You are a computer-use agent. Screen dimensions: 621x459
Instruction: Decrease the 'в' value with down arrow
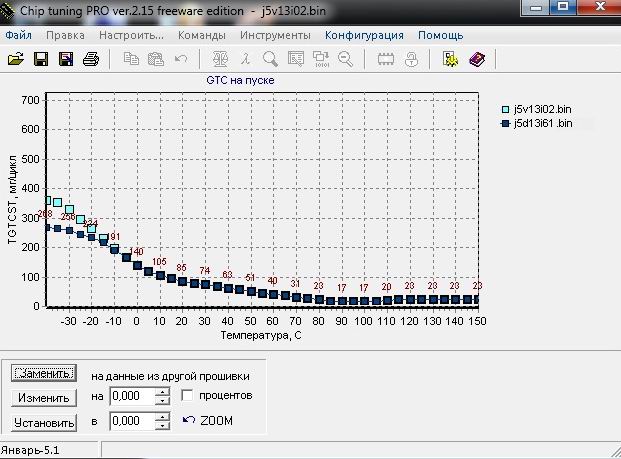pyautogui.click(x=163, y=426)
